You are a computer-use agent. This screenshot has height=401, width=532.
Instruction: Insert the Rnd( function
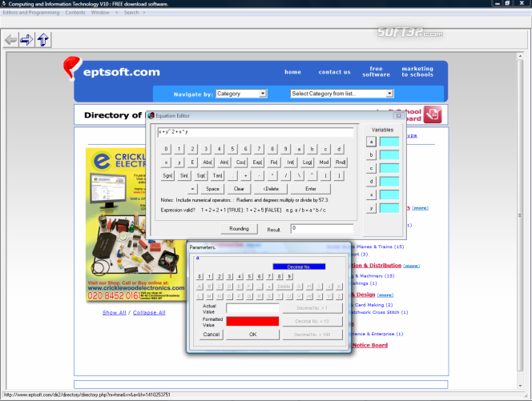click(x=341, y=162)
